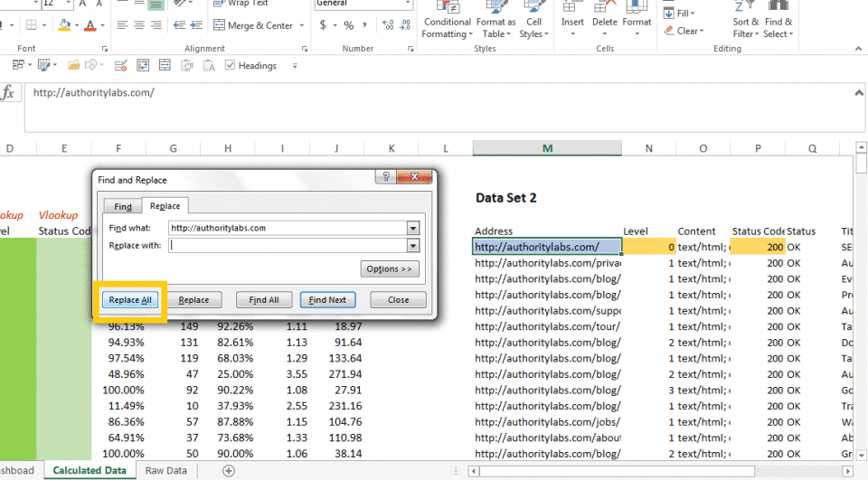868x480 pixels.
Task: Select column M header
Action: pyautogui.click(x=547, y=148)
